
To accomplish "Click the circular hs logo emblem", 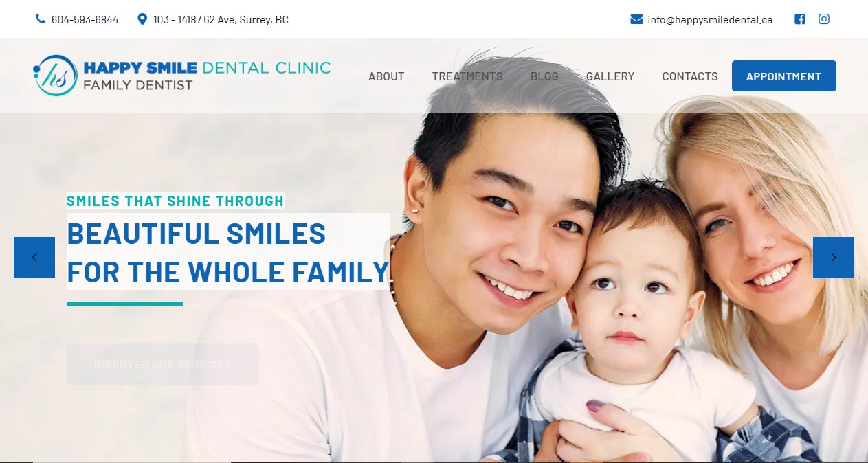I will coord(55,76).
